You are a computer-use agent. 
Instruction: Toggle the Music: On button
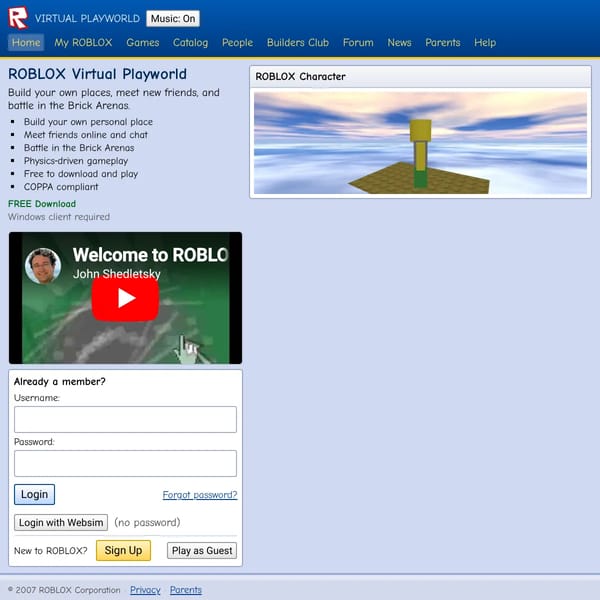coord(173,18)
